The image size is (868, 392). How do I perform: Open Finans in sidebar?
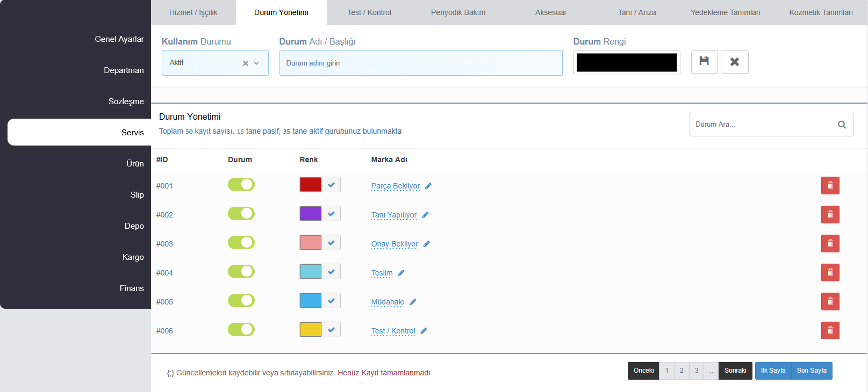coord(132,288)
